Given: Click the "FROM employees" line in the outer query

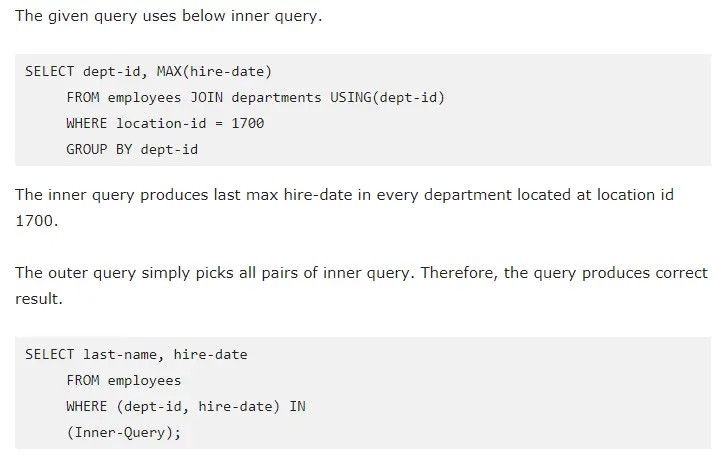Looking at the screenshot, I should coord(124,380).
